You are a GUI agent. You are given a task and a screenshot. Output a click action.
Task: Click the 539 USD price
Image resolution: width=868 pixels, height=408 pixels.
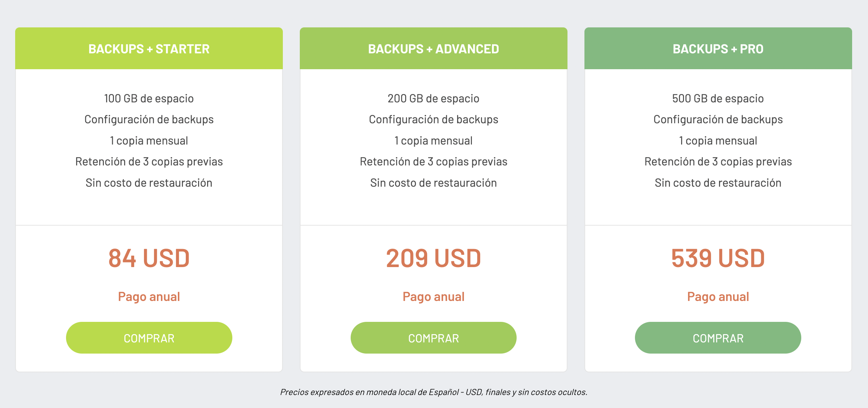pyautogui.click(x=718, y=258)
